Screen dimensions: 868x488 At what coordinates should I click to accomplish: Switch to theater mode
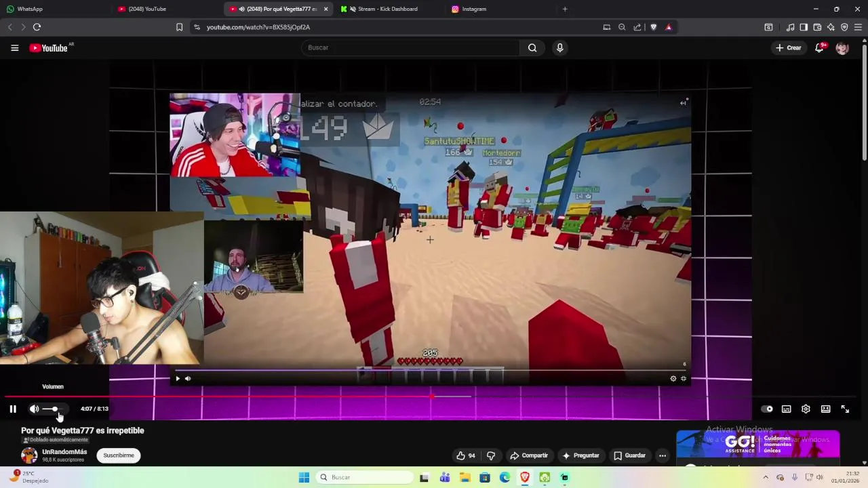point(825,409)
